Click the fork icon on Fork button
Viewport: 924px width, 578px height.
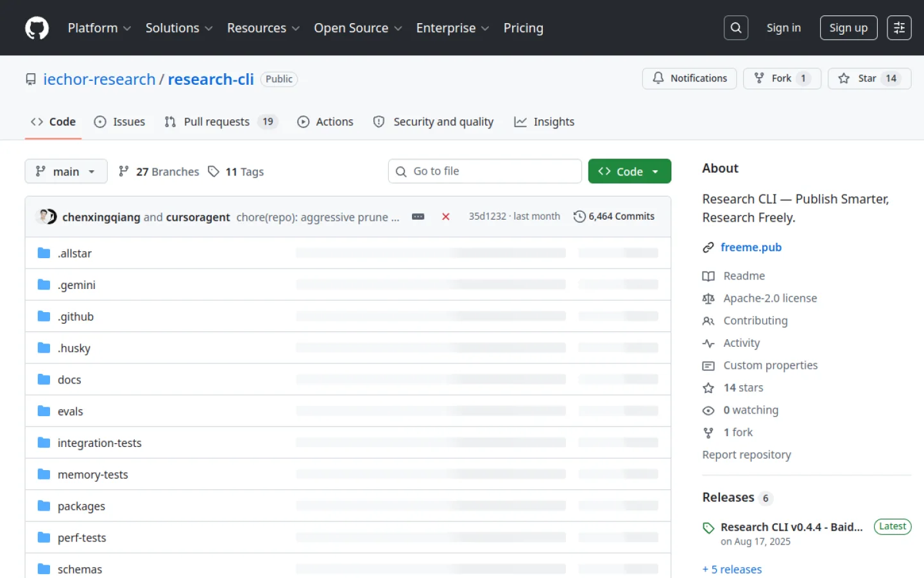click(759, 78)
